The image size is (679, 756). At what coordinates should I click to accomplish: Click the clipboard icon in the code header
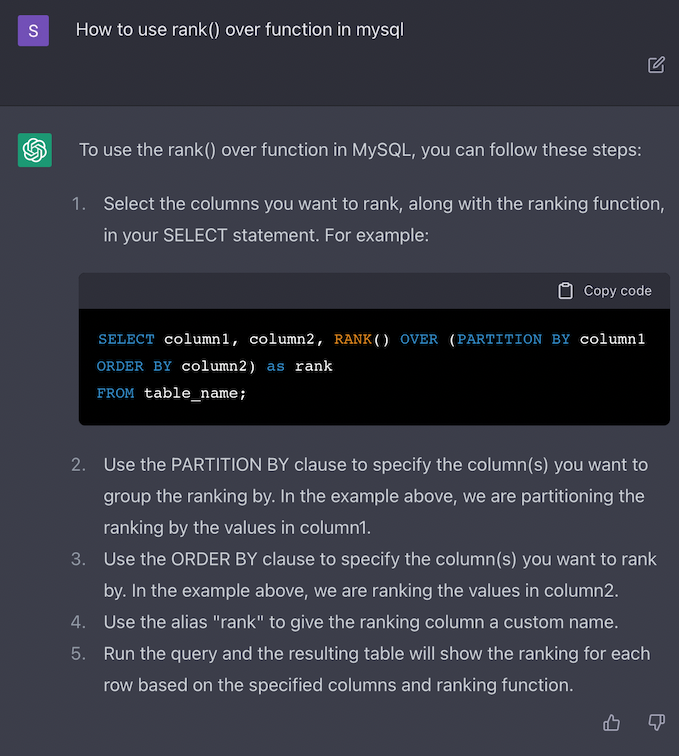(566, 291)
